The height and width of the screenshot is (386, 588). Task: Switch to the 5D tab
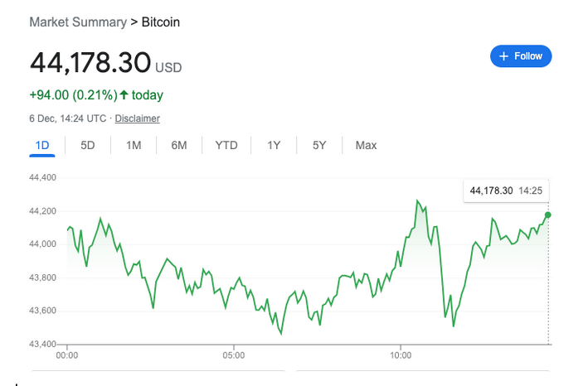click(88, 146)
